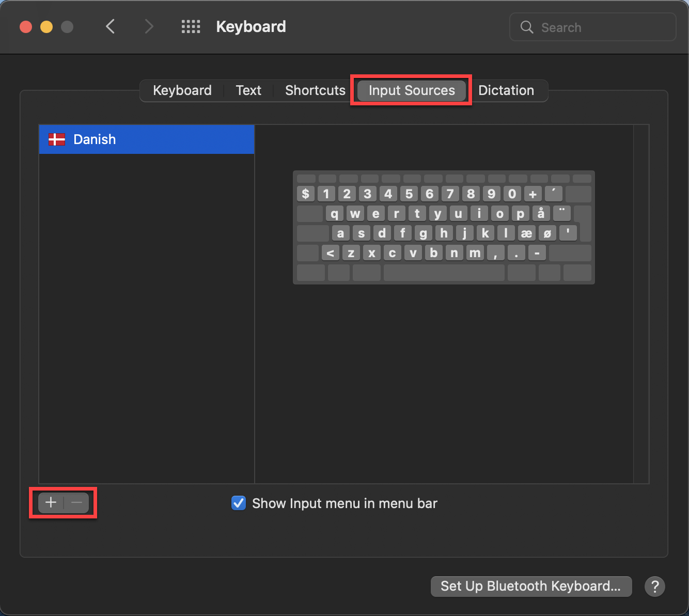
Task: Click the magnifying glass search icon
Action: (x=526, y=27)
